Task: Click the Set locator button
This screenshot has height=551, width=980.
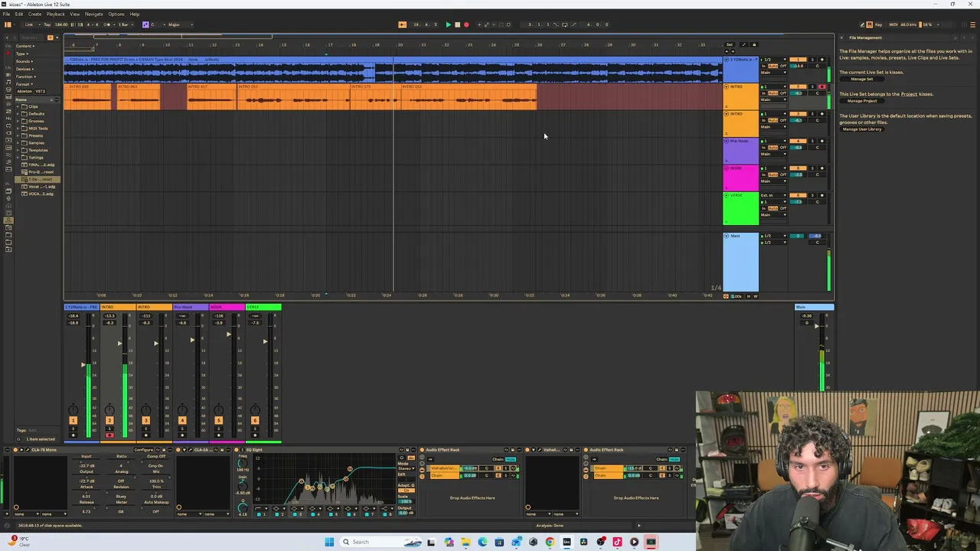Action: click(730, 44)
